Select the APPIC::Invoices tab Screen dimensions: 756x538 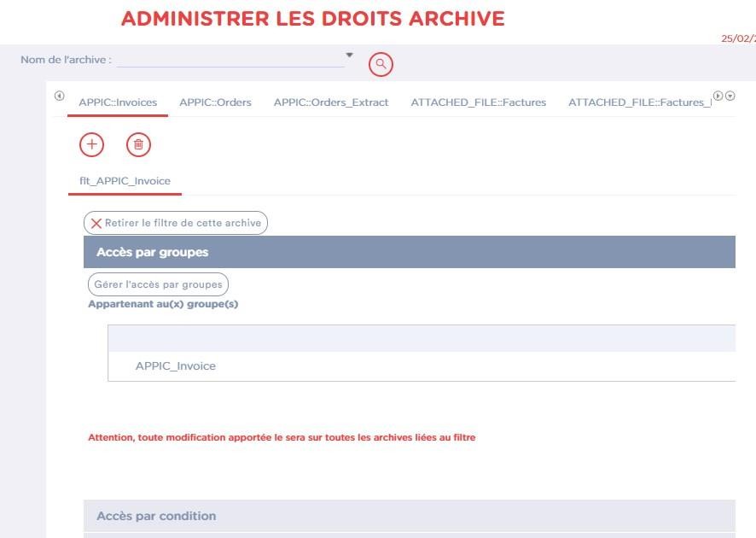tap(118, 102)
